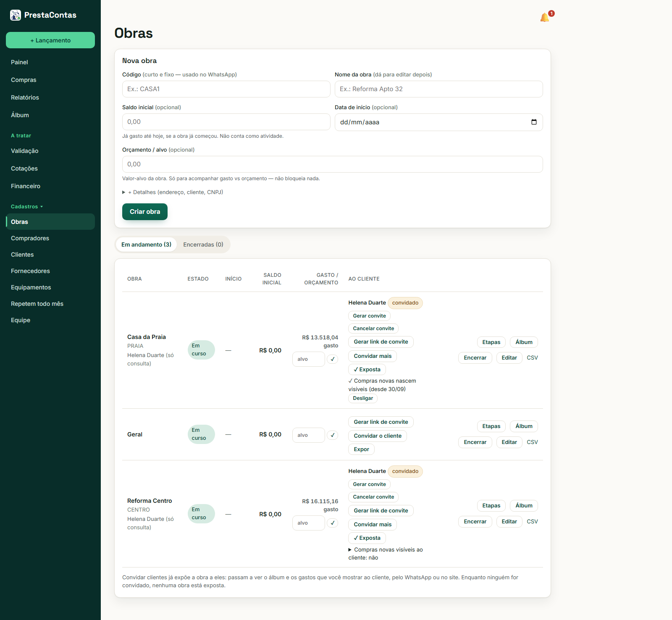Viewport: 672px width, 620px height.
Task: Open Validação in the sidebar
Action: click(x=50, y=151)
